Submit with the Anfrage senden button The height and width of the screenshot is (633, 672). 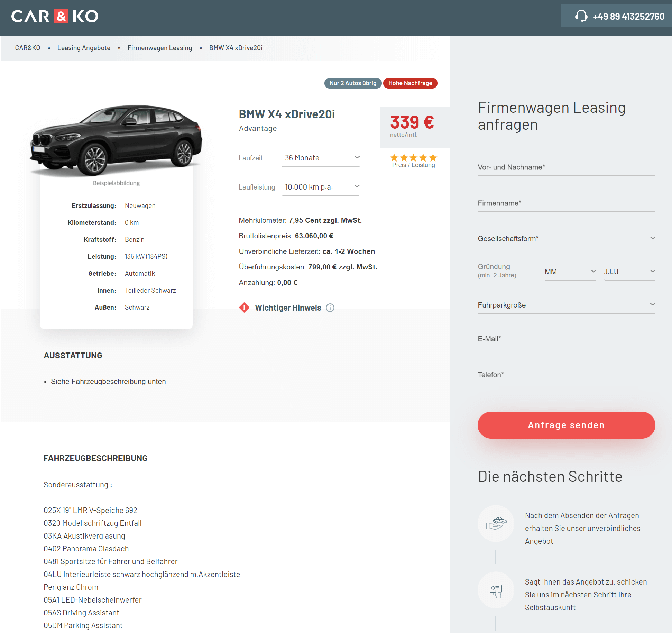pos(566,425)
